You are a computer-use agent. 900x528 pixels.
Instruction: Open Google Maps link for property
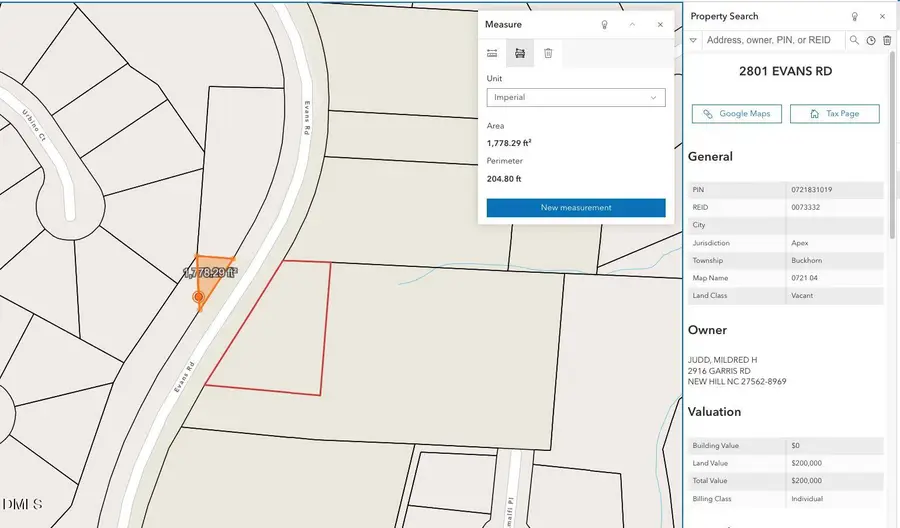[x=736, y=114]
